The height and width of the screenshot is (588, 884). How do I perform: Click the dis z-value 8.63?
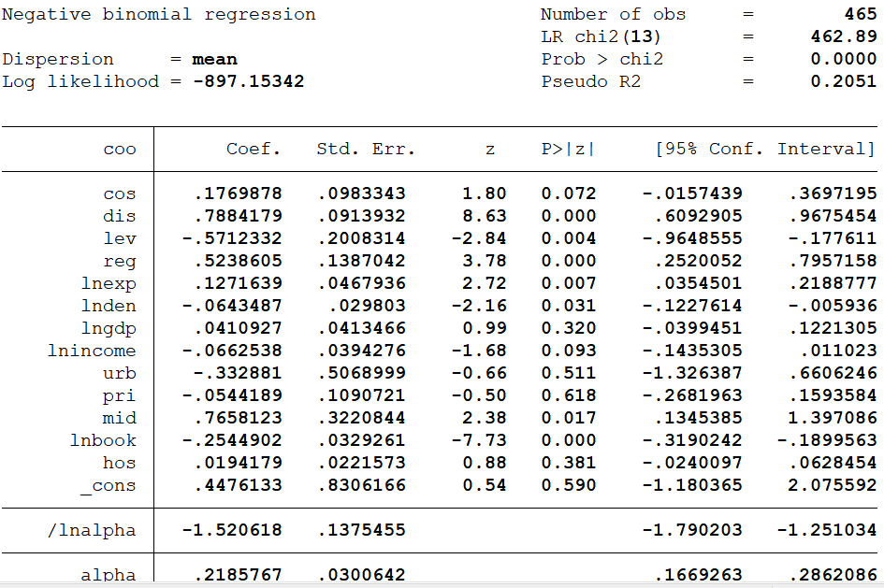click(485, 216)
